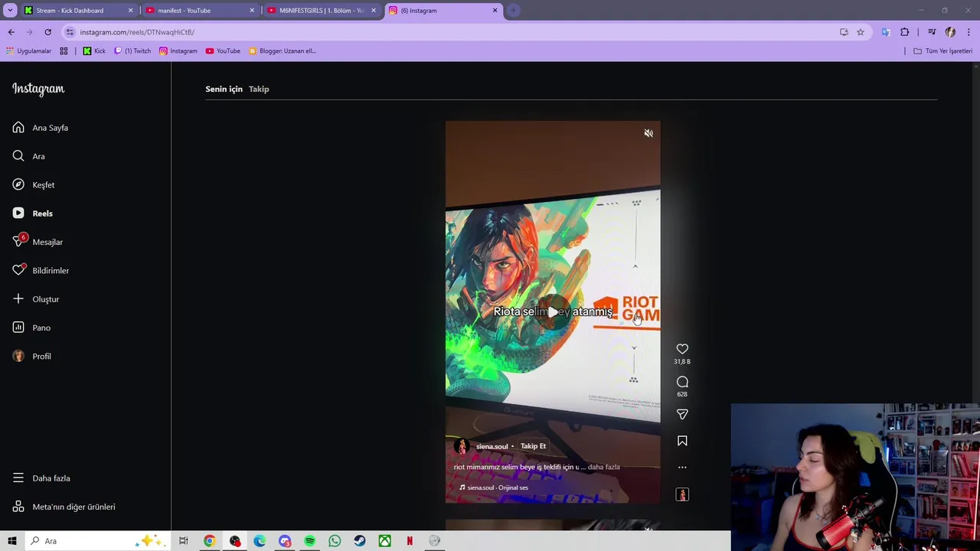Open the reel's three-dot options
This screenshot has height=551, width=980.
point(682,467)
